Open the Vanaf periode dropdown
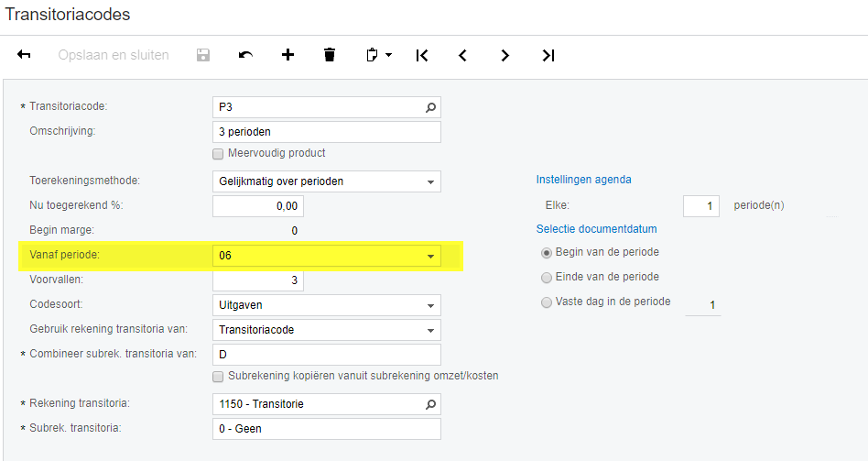 pyautogui.click(x=430, y=257)
